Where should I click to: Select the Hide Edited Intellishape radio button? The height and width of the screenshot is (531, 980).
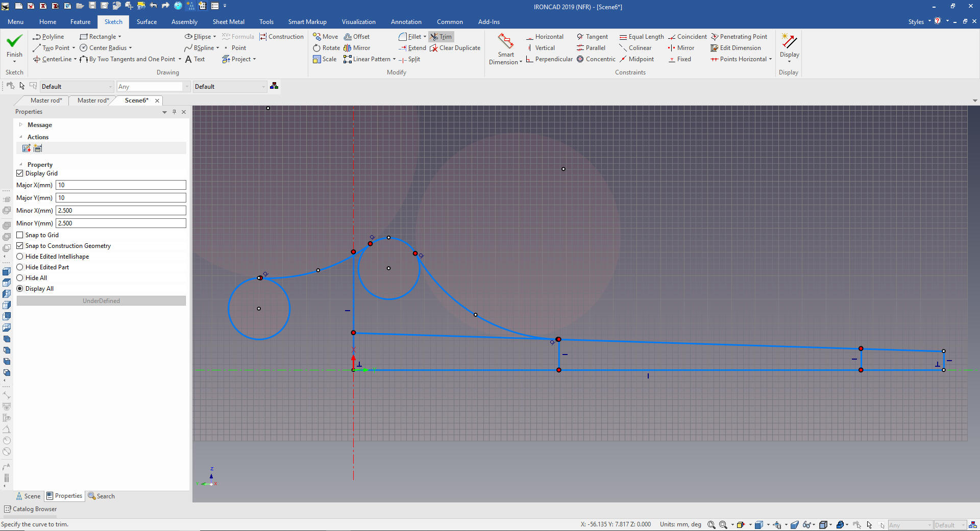(x=20, y=257)
